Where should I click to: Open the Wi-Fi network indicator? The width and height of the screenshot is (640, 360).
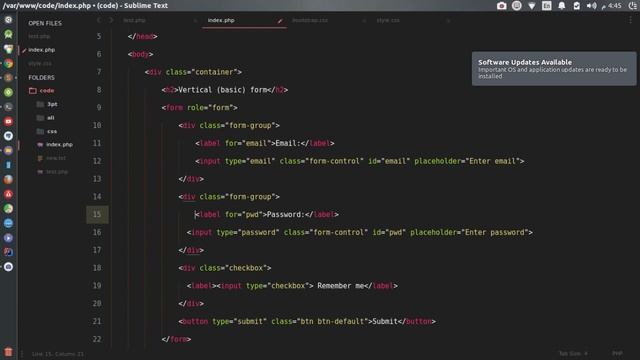point(531,6)
